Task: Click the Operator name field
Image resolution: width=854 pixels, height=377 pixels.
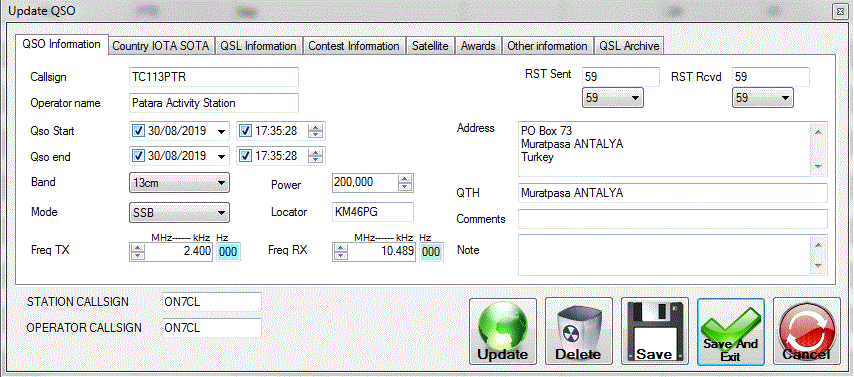Action: point(214,102)
